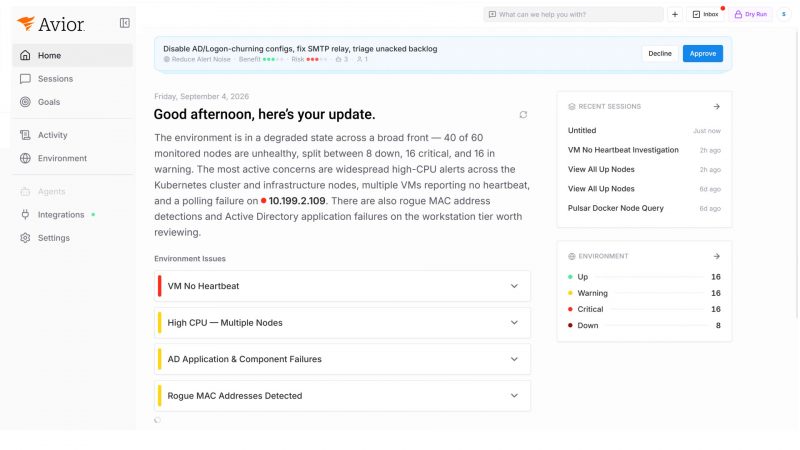The height and width of the screenshot is (450, 800).
Task: Expand High CPU — Multiple Nodes issue
Action: [x=514, y=322]
